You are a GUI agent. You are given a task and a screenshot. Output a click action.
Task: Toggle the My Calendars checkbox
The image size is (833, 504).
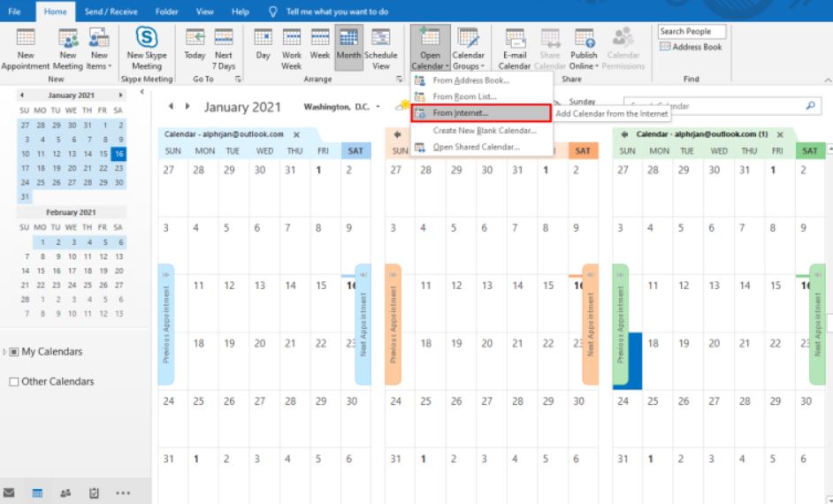[13, 352]
